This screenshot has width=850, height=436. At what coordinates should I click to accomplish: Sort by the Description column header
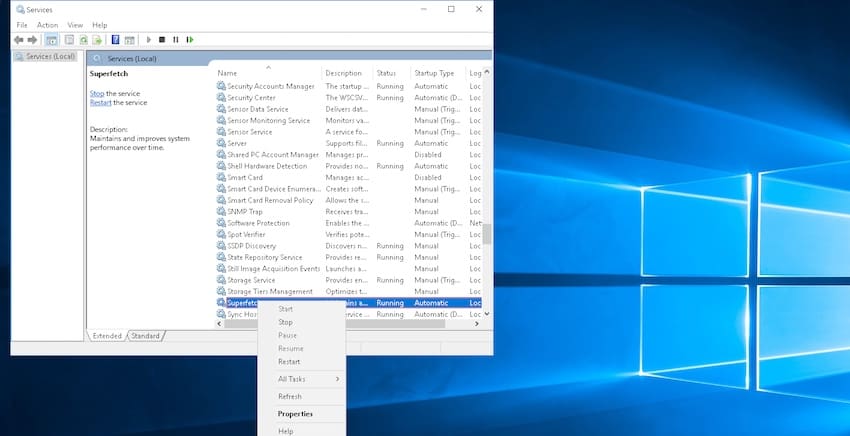(347, 73)
